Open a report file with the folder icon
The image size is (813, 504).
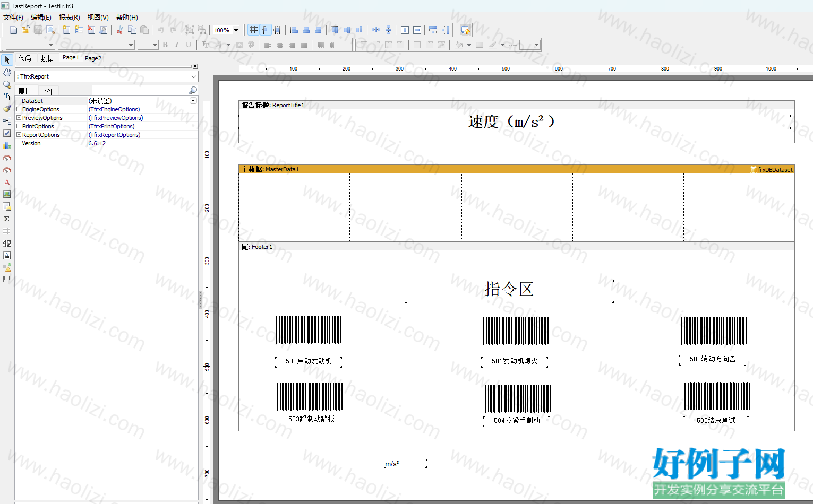(x=25, y=30)
